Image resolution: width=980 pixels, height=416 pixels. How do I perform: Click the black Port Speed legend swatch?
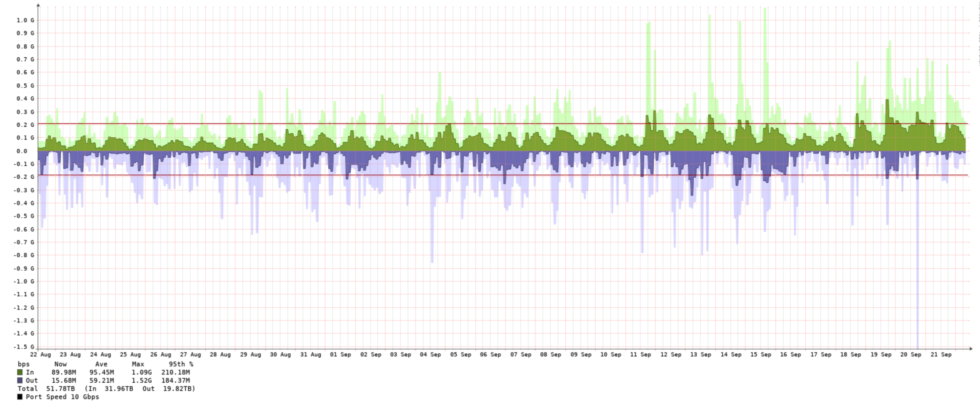coord(20,397)
